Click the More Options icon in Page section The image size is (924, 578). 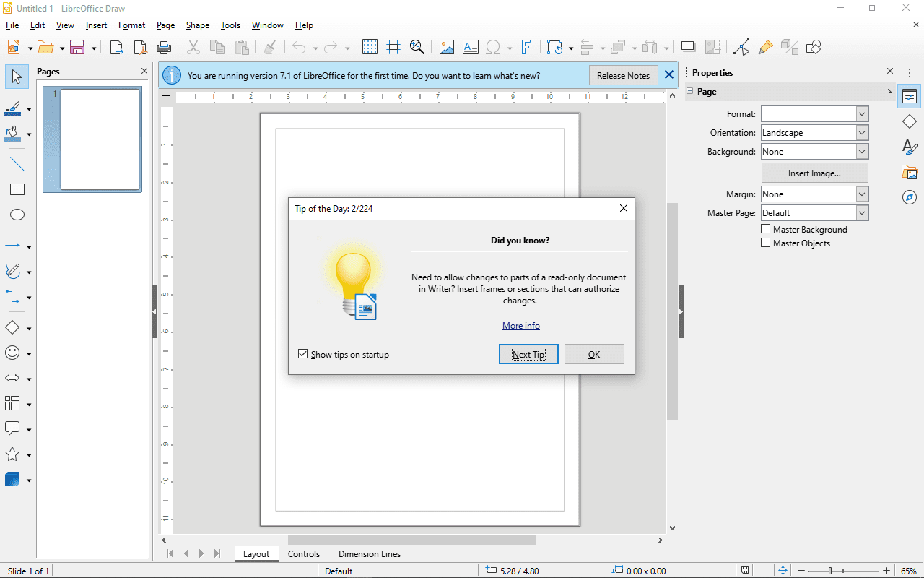coord(889,90)
